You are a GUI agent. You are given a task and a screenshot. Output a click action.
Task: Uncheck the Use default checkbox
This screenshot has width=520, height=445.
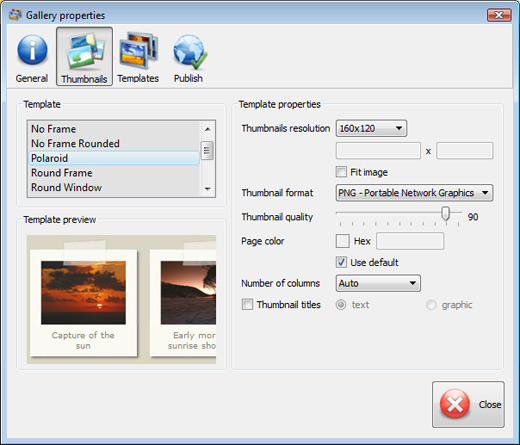coord(341,262)
